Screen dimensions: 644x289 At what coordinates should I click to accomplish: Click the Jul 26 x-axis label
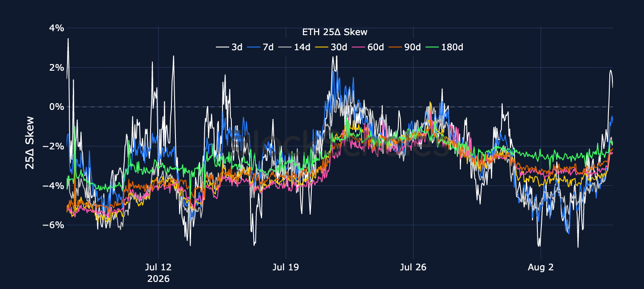pos(413,268)
